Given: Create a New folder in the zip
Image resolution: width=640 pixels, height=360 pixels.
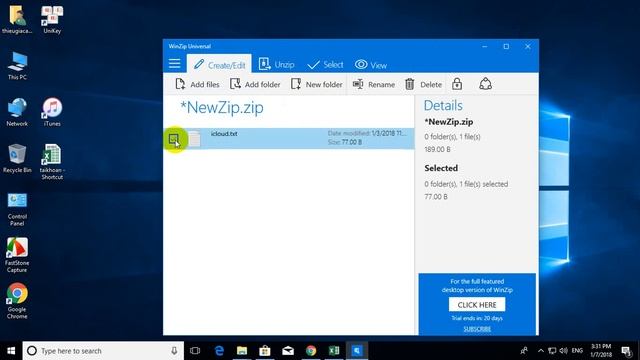Looking at the screenshot, I should coord(317,84).
